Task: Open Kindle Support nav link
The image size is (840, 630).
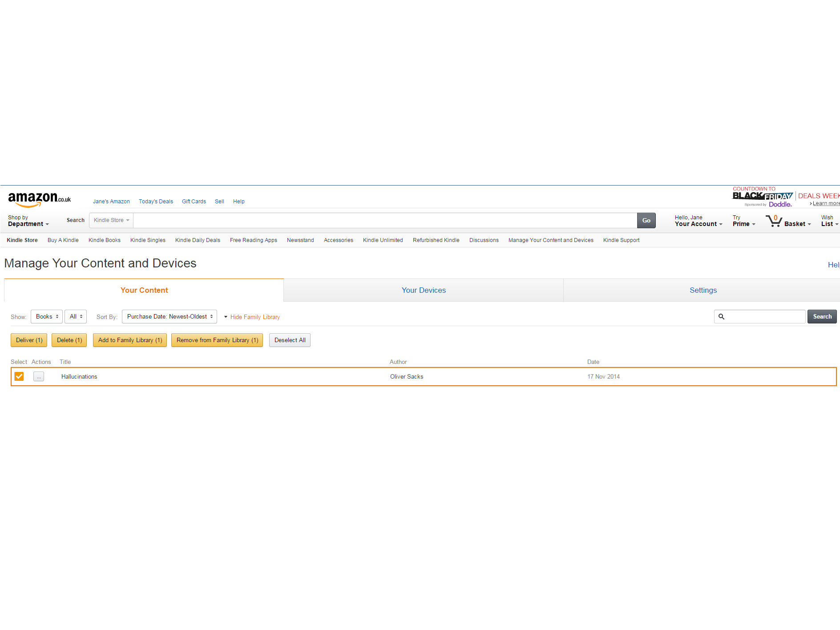Action: pos(621,240)
